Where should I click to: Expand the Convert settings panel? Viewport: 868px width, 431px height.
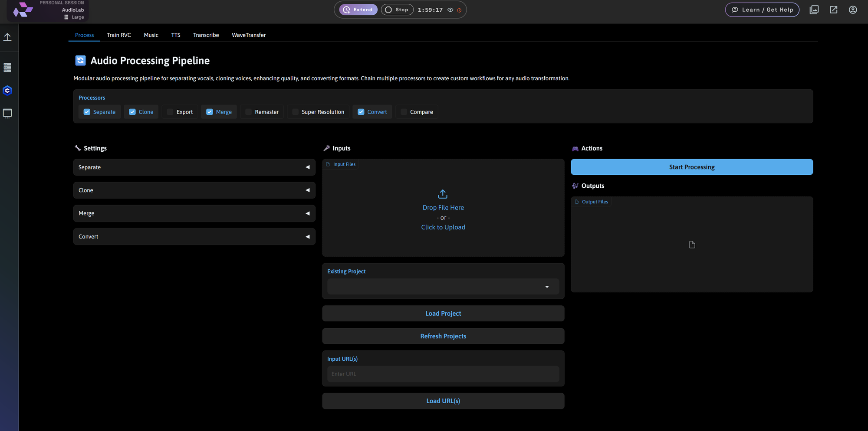pyautogui.click(x=194, y=236)
